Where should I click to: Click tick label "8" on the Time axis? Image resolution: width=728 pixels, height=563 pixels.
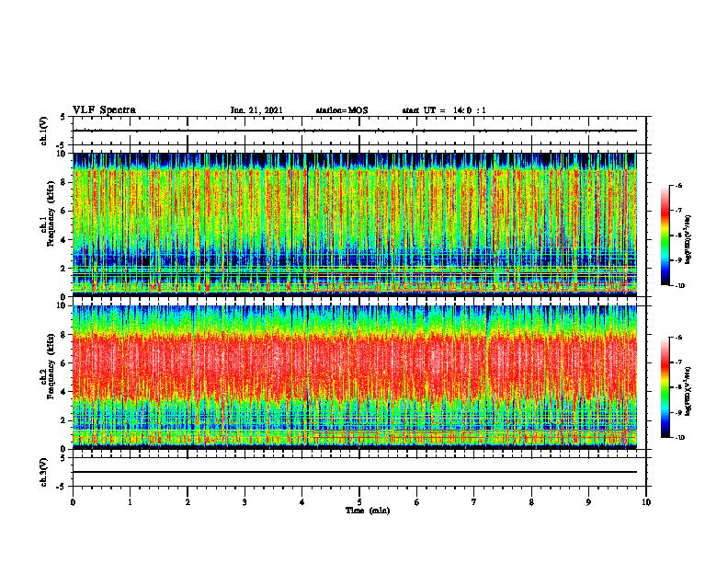[x=531, y=502]
